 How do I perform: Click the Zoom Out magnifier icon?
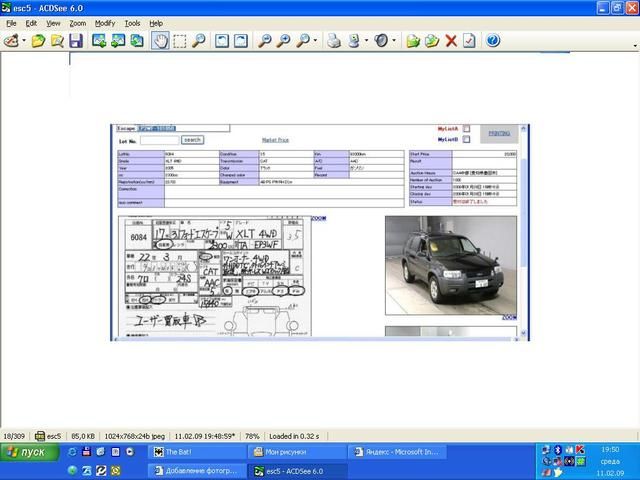point(265,40)
